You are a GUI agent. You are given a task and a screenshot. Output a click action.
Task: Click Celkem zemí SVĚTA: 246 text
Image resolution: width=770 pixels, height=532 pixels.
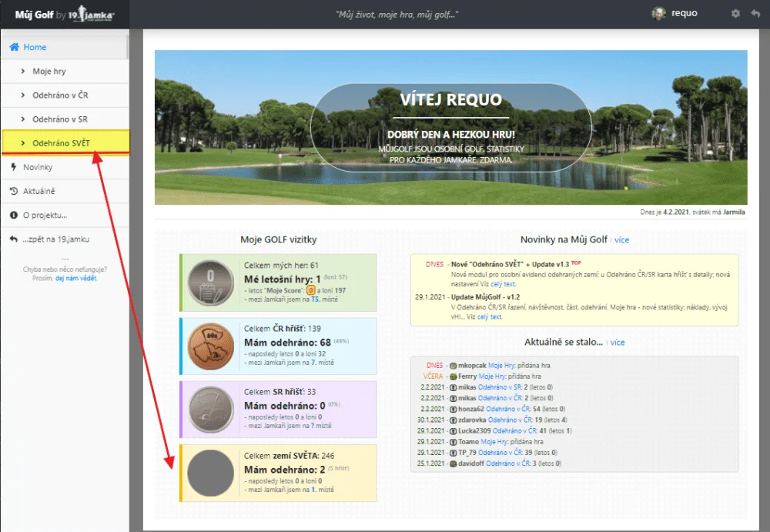[x=290, y=456]
